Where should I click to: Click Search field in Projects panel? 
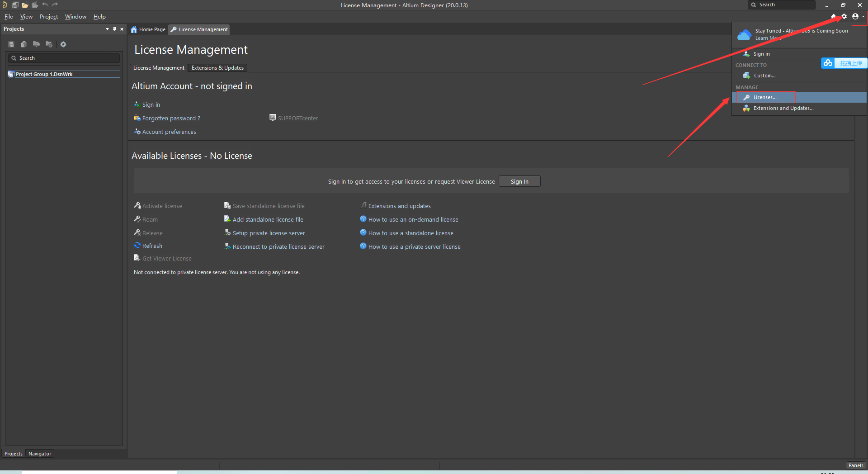[64, 58]
